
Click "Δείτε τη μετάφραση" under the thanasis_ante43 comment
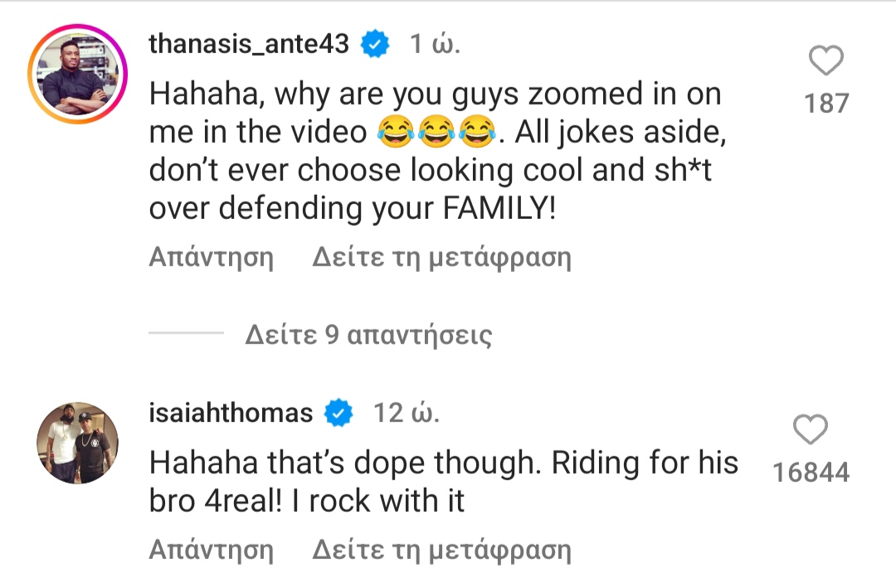click(441, 258)
